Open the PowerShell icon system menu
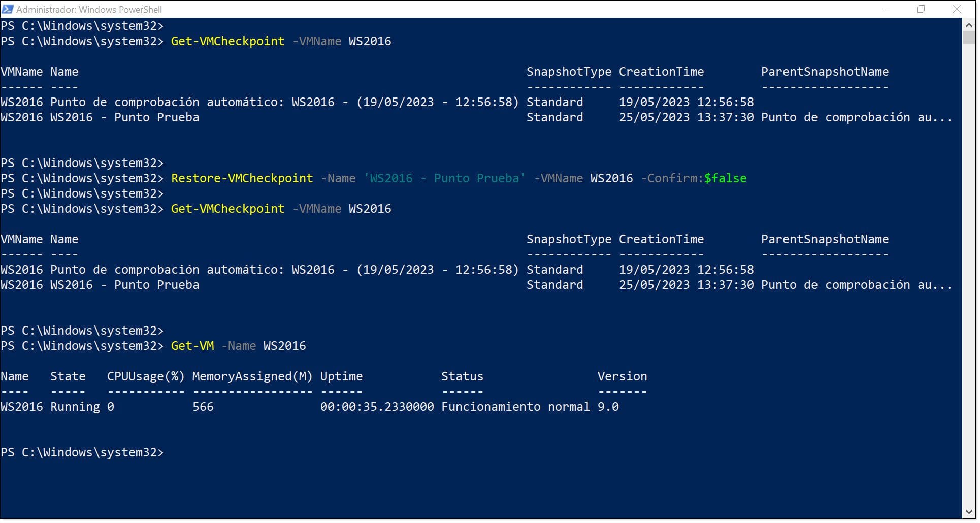The image size is (980, 523). 8,9
